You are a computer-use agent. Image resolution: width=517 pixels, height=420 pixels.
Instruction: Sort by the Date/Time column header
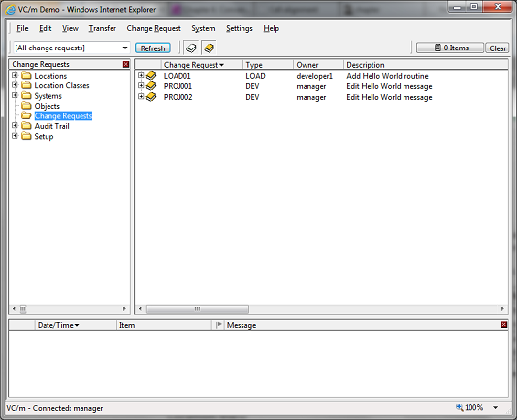pos(58,325)
